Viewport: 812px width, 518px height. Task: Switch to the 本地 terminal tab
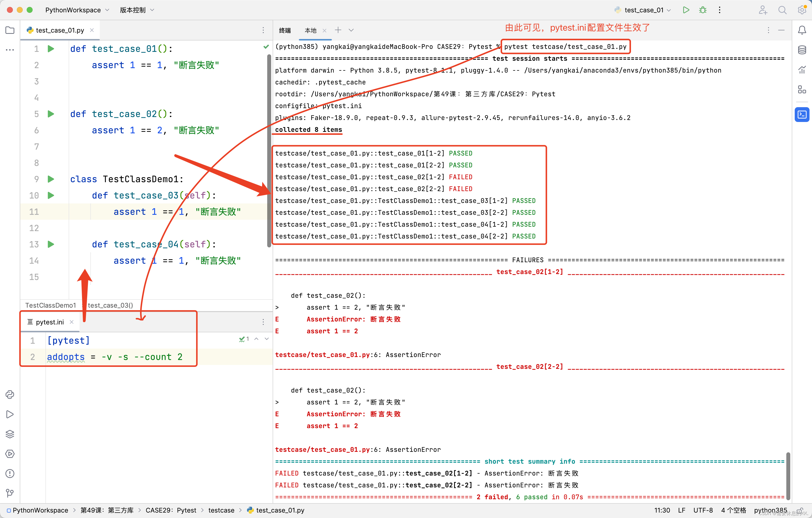(311, 30)
